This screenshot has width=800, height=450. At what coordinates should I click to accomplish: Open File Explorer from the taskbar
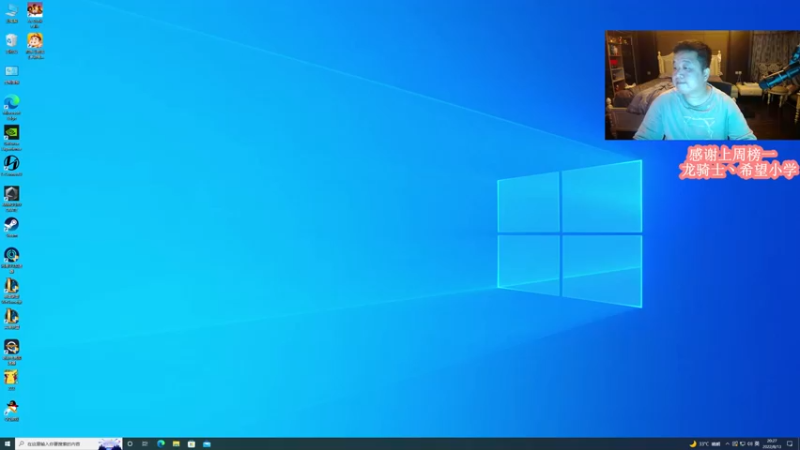click(176, 444)
